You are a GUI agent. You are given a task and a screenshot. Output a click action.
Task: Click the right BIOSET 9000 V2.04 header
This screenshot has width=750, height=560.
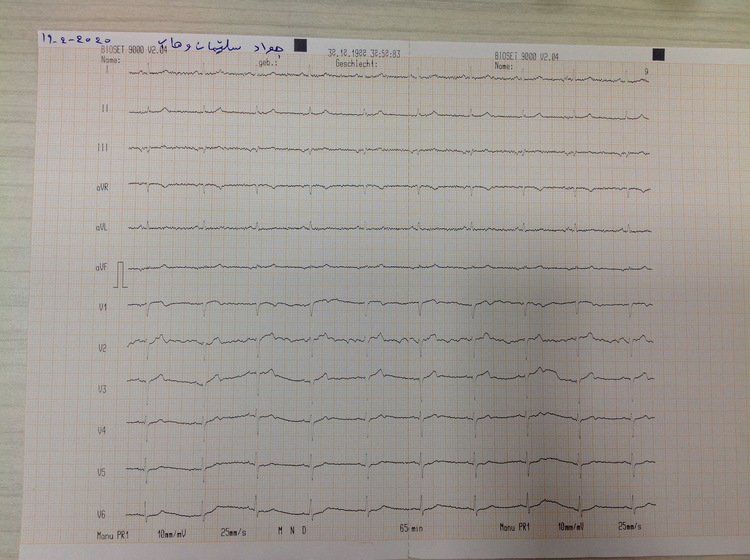527,57
